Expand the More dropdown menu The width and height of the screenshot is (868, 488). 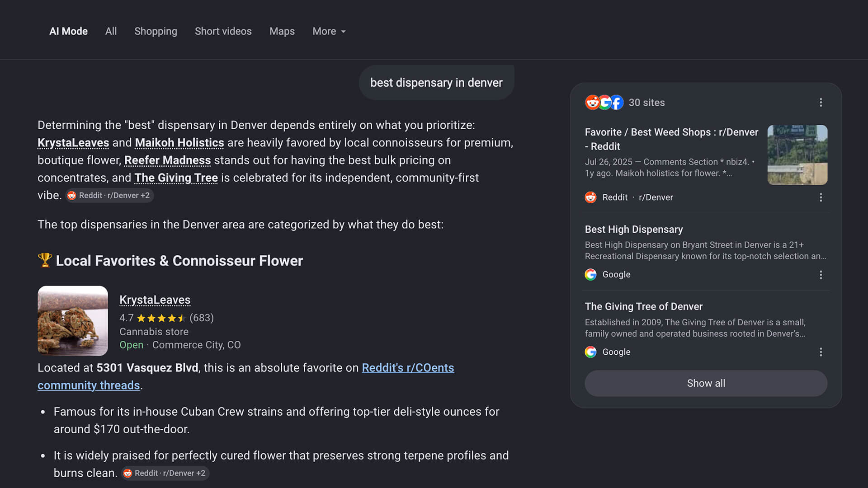point(329,31)
